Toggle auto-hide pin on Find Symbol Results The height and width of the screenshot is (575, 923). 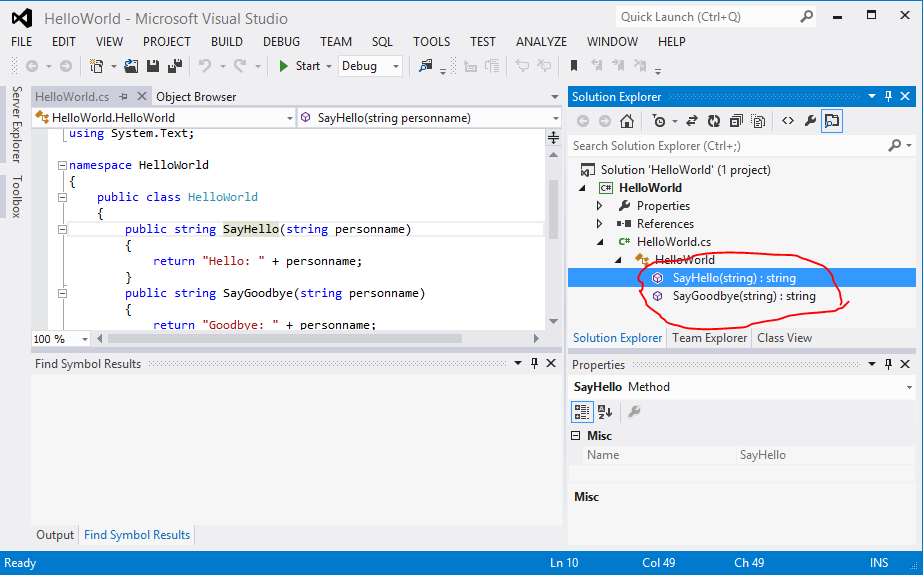pyautogui.click(x=534, y=364)
